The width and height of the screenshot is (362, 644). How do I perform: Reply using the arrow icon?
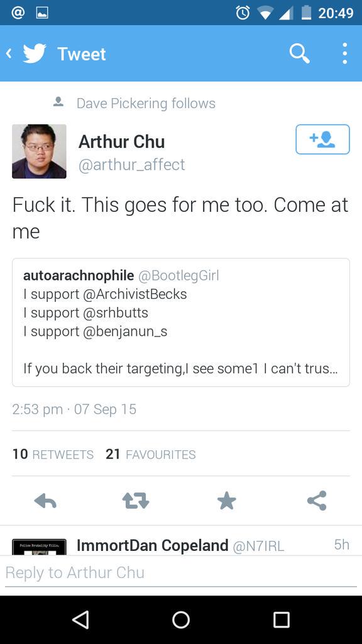pyautogui.click(x=45, y=501)
